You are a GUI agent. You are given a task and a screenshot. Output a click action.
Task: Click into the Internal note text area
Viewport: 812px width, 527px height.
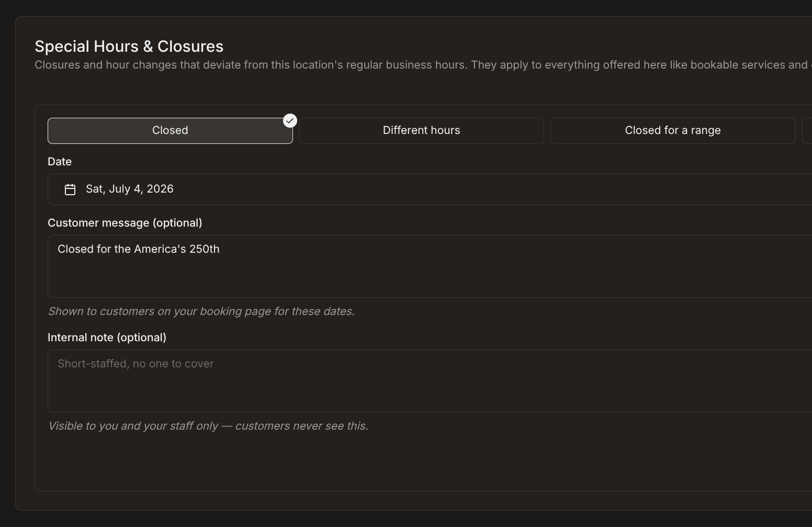(430, 381)
